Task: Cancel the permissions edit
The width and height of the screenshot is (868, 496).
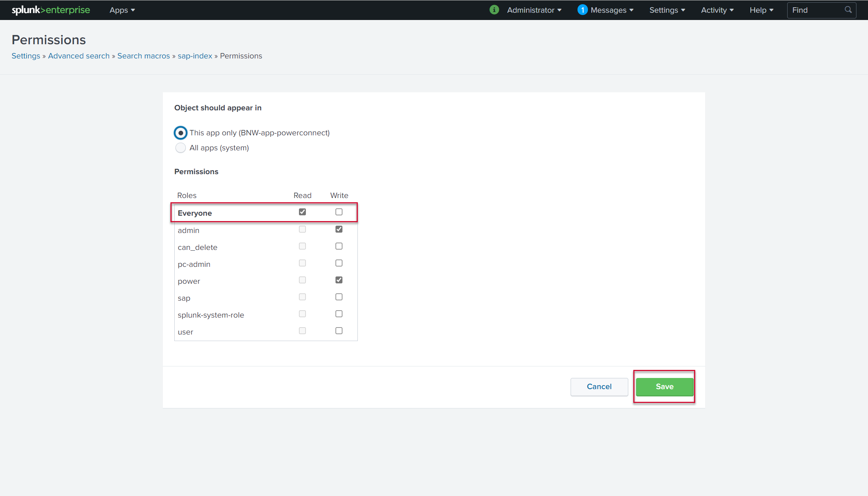Action: coord(599,387)
